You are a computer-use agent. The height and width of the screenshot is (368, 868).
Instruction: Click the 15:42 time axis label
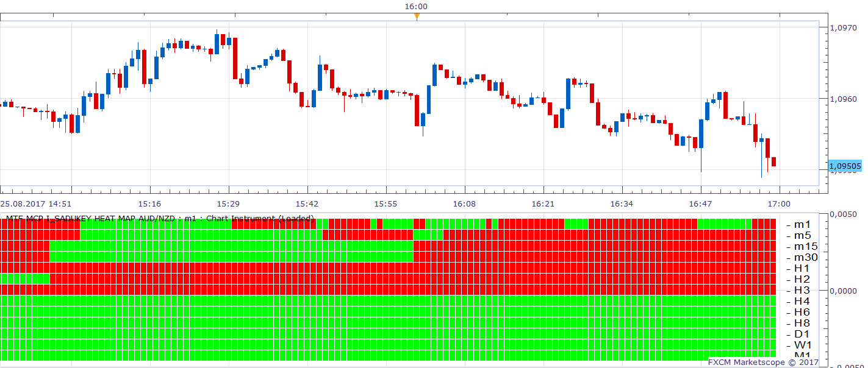(x=307, y=203)
